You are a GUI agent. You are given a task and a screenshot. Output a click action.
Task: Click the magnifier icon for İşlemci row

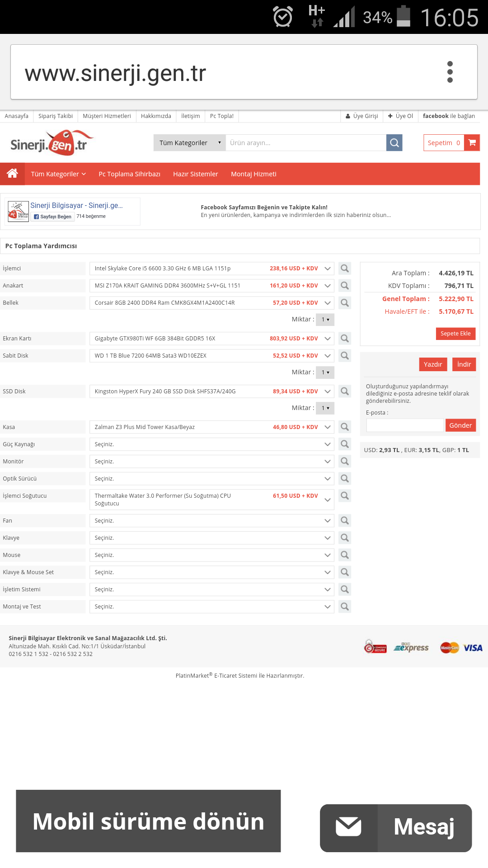pos(345,269)
